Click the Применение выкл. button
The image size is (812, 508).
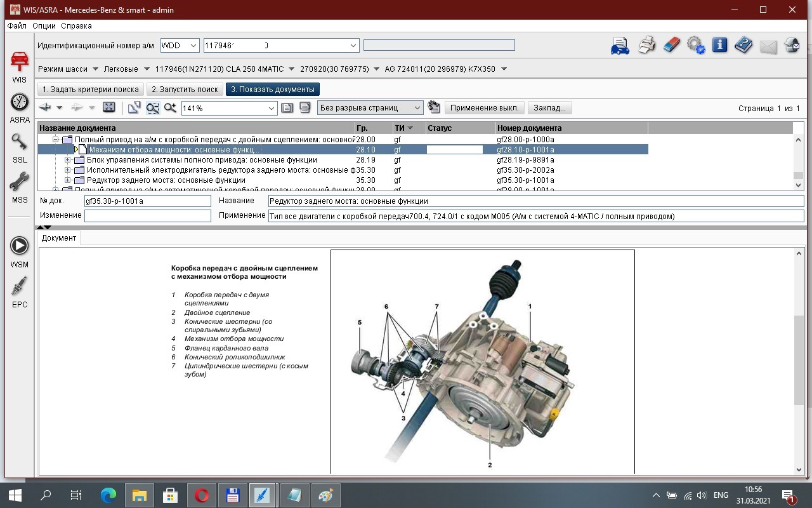[485, 108]
